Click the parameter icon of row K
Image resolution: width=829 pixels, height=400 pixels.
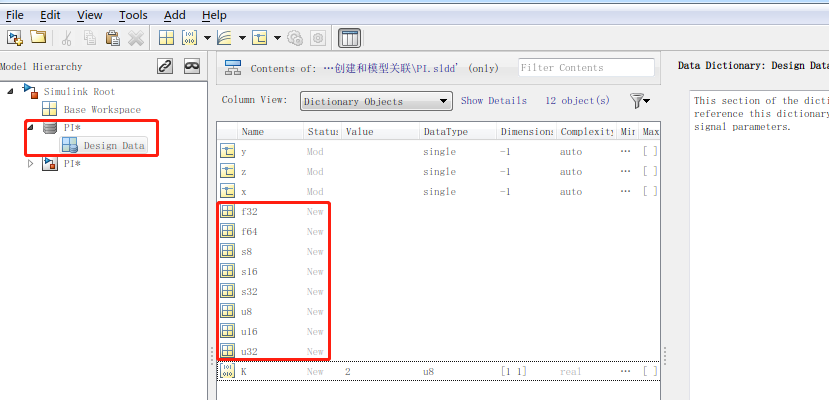point(227,371)
